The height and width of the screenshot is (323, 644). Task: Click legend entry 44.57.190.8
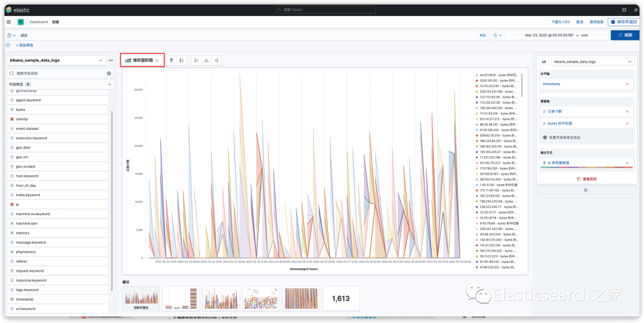coord(497,75)
